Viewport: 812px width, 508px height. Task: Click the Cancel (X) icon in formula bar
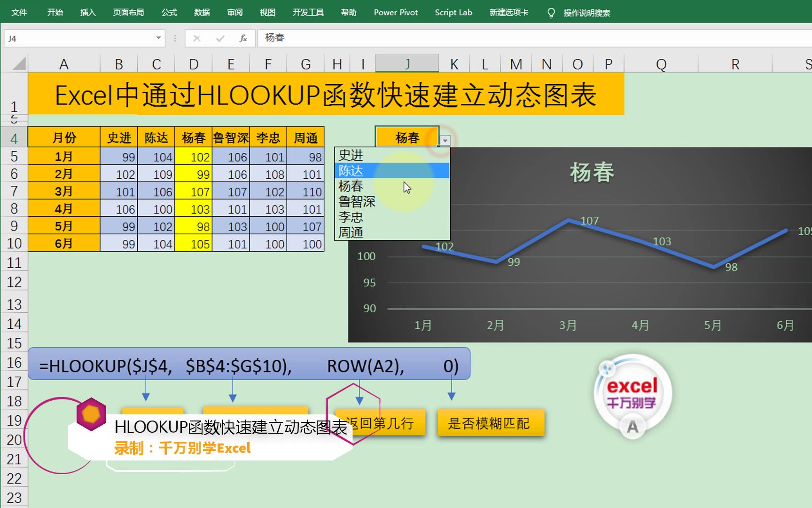click(x=197, y=38)
